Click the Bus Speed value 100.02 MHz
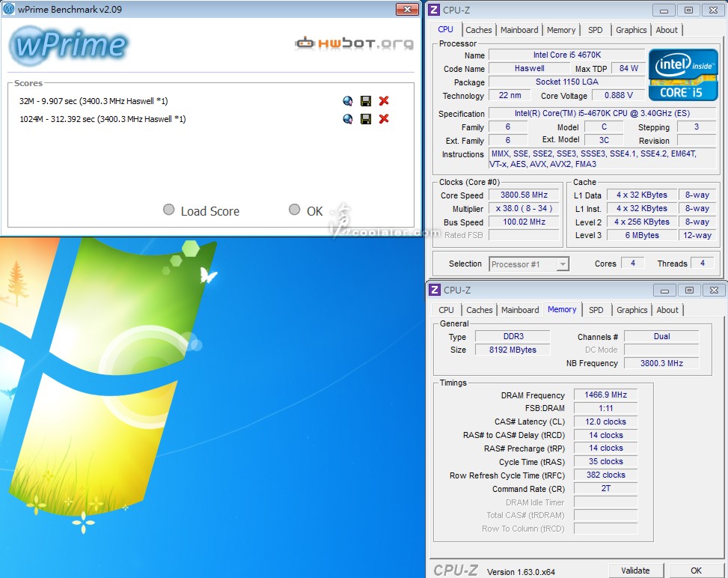The width and height of the screenshot is (728, 578). click(x=524, y=222)
